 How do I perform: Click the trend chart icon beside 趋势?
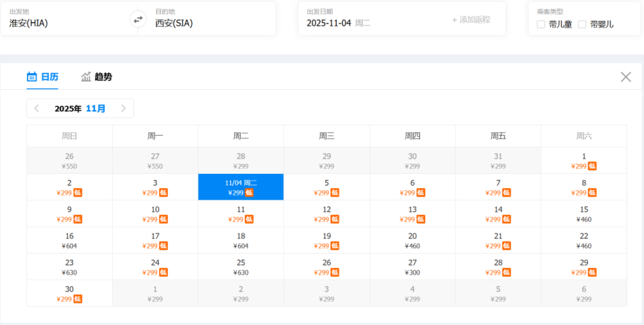[x=86, y=77]
